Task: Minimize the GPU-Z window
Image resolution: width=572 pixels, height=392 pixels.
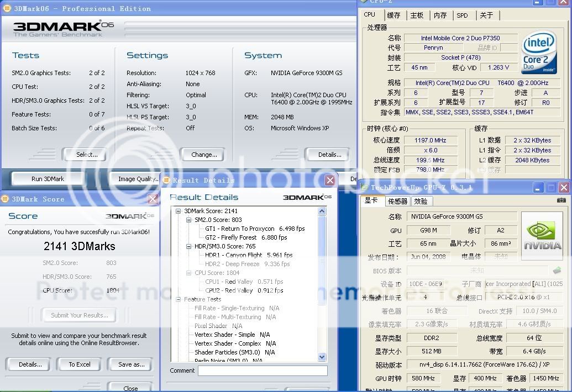Action: click(x=538, y=188)
